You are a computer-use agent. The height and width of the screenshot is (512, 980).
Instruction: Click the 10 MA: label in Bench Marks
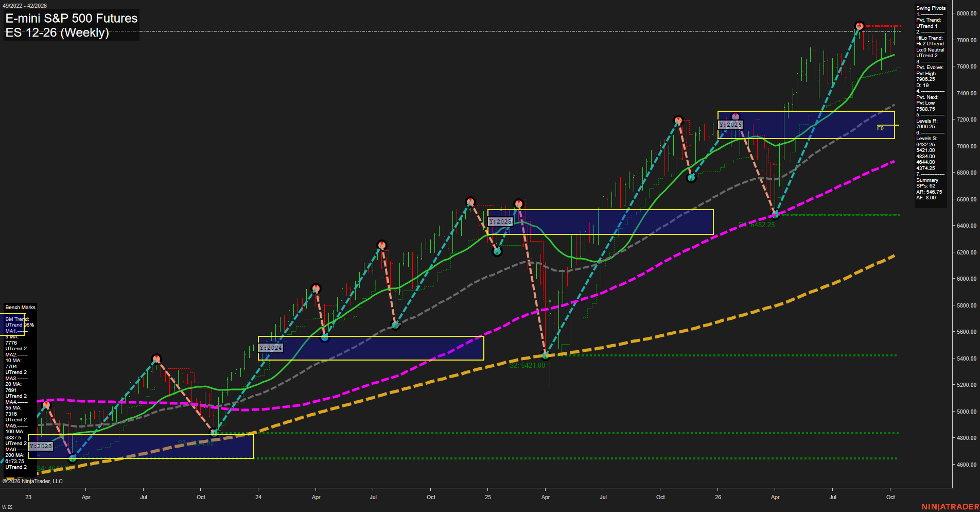coord(13,361)
